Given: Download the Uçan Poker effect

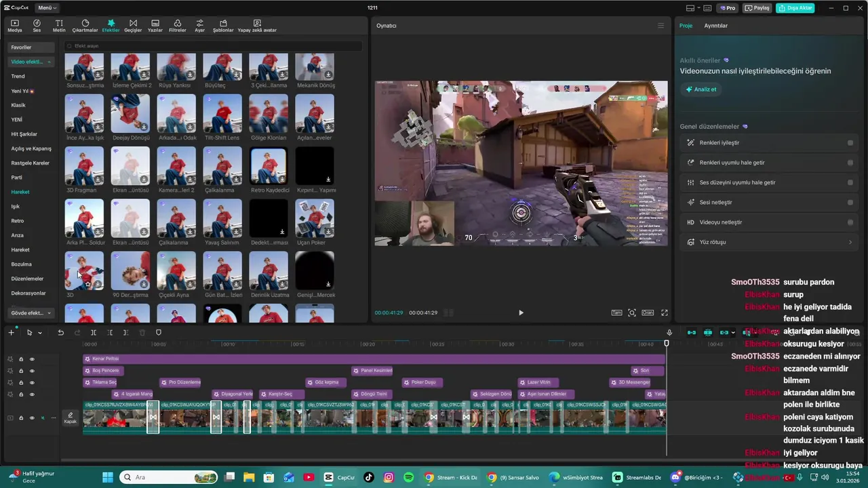Looking at the screenshot, I should coord(328,232).
